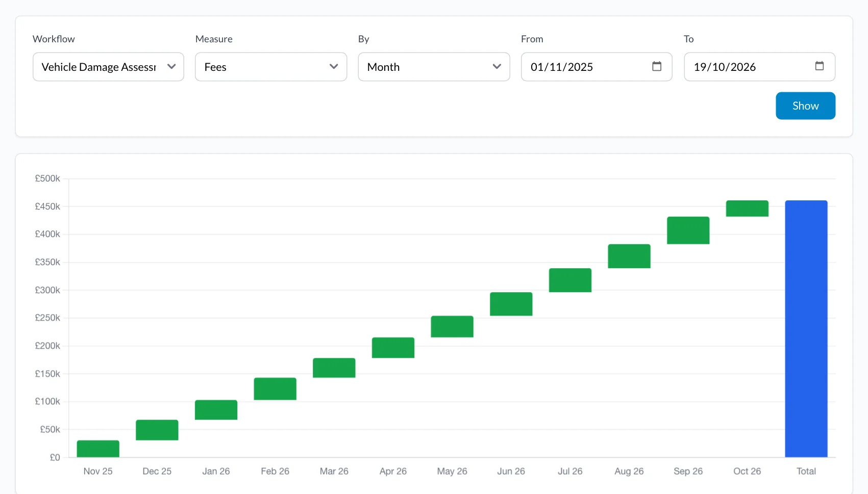Image resolution: width=868 pixels, height=494 pixels.
Task: Open the From date calendar picker icon
Action: (x=657, y=66)
